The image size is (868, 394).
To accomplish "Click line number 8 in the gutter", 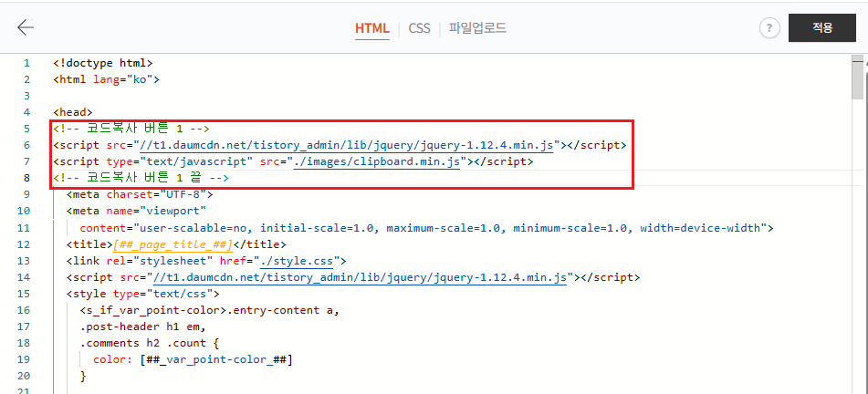I will [26, 178].
